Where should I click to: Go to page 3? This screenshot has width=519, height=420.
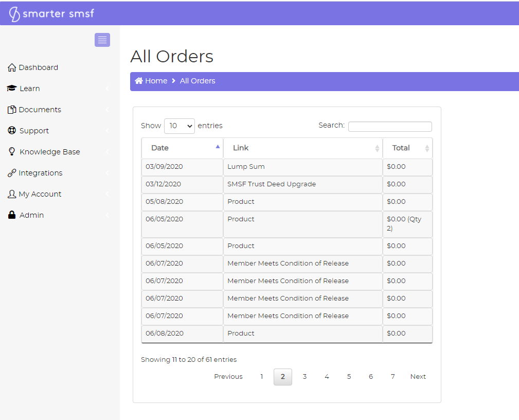click(x=305, y=377)
